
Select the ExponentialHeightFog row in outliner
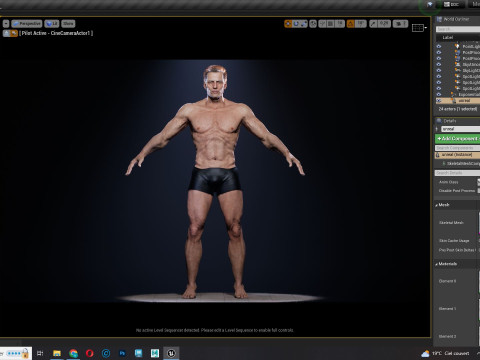(458, 94)
